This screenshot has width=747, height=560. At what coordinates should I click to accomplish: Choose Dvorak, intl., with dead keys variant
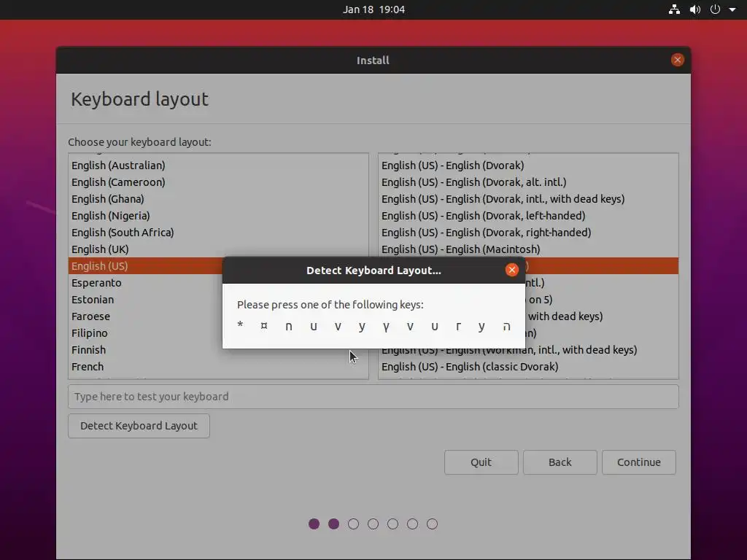coord(528,198)
